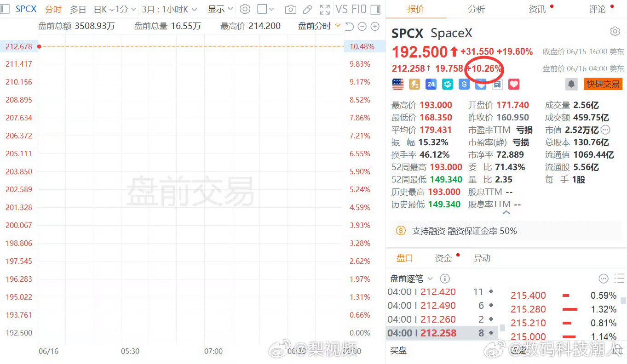Click the lightning Level 1 icon
Viewport: 627px width, 364px height.
[414, 84]
